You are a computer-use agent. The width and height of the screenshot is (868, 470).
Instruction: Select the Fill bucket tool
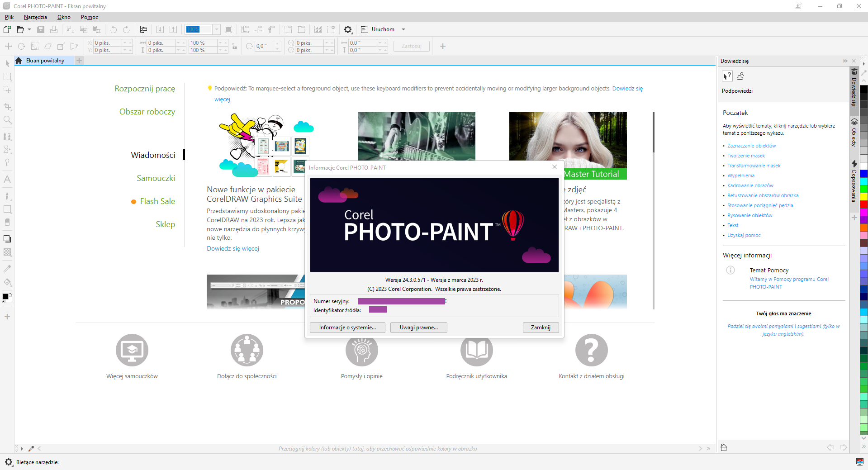pos(7,282)
